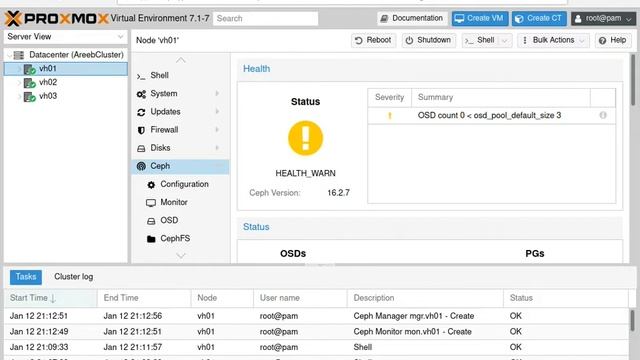Expand the vh03 tree node arrow
The height and width of the screenshot is (360, 640).
19,97
